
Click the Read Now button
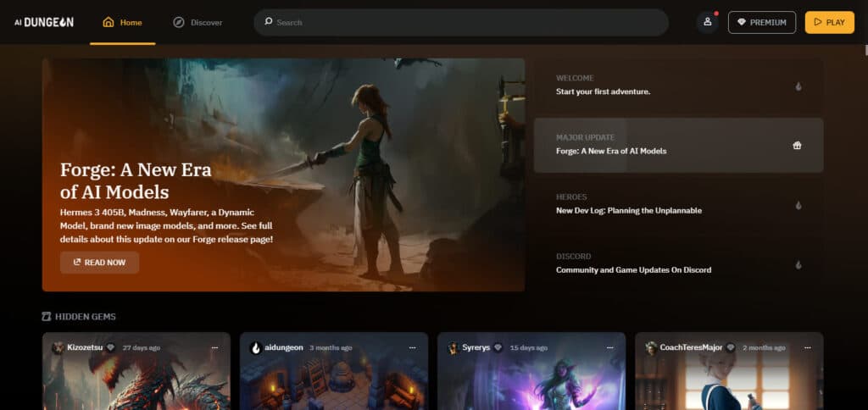[100, 263]
